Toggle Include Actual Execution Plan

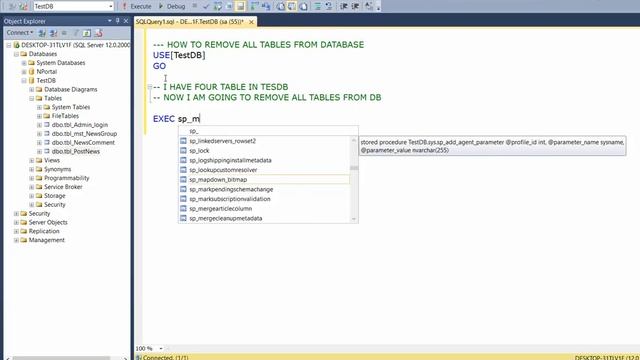(255, 6)
